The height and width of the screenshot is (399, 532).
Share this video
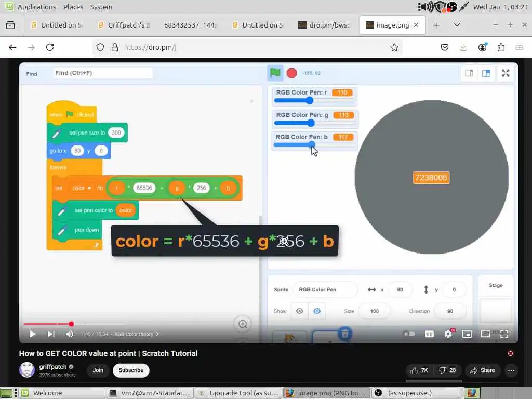click(482, 370)
